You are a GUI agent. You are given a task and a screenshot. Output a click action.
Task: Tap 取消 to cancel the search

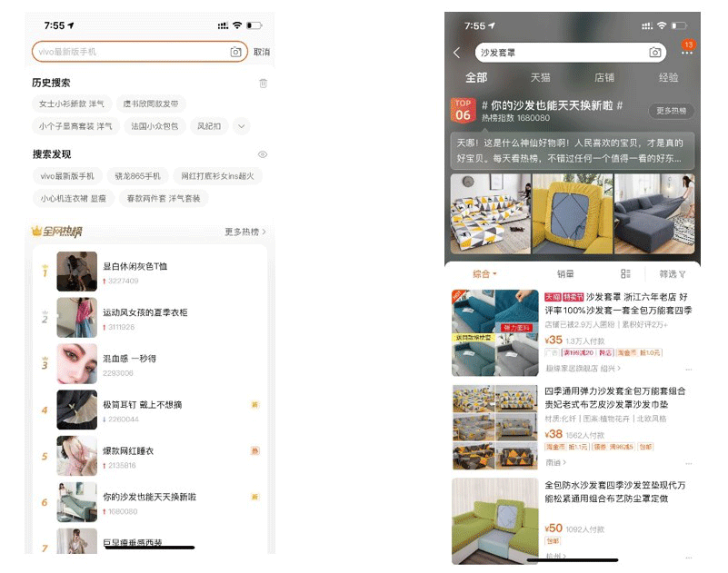coord(262,52)
